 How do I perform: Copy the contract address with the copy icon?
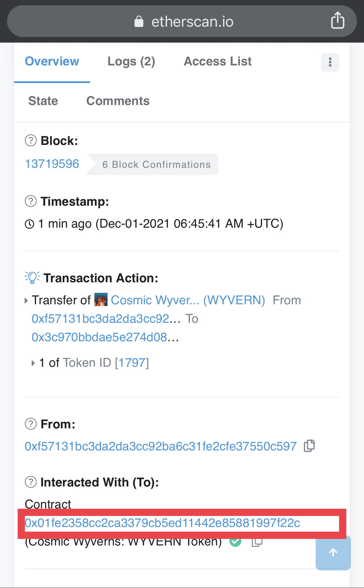tap(257, 542)
